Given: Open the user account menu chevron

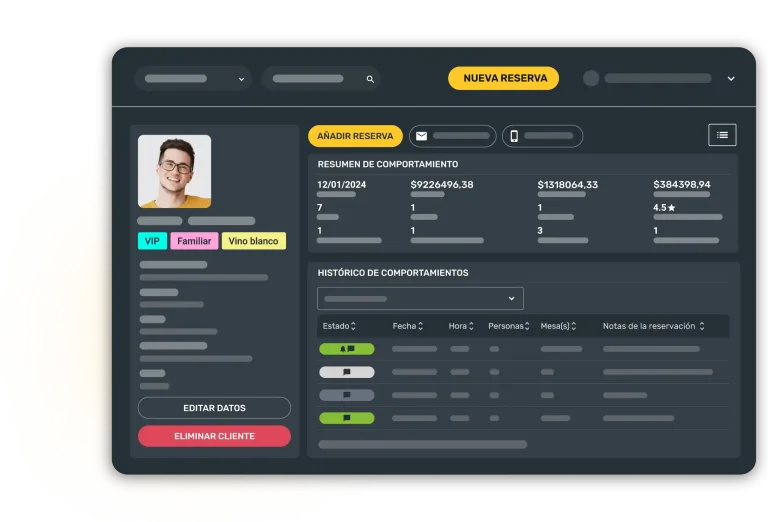Looking at the screenshot, I should pyautogui.click(x=731, y=78).
